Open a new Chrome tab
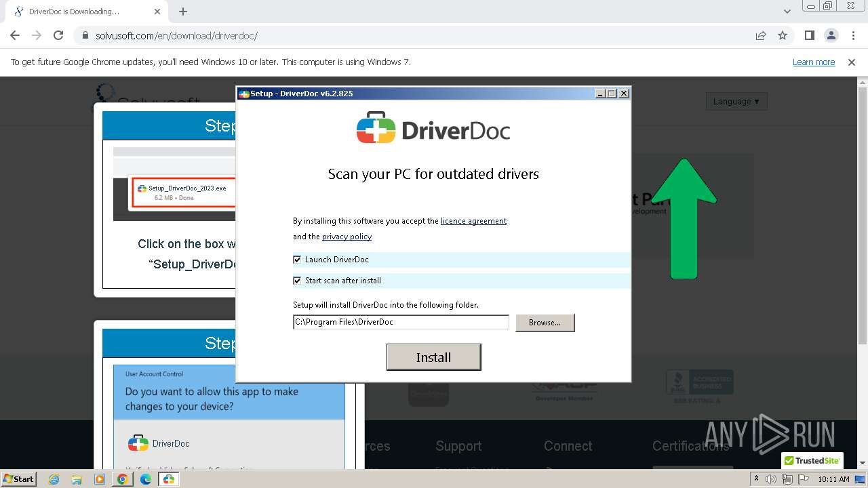 pos(183,12)
